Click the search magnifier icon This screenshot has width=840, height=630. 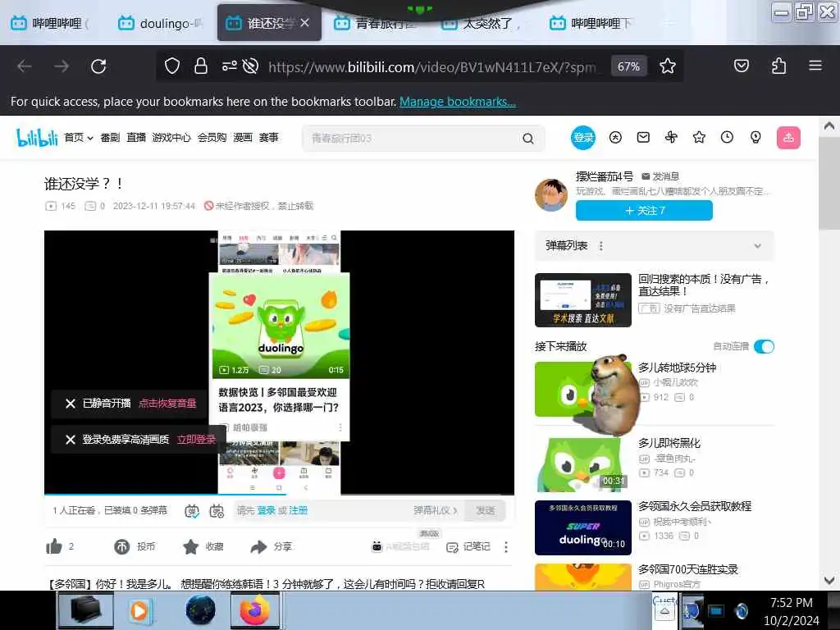pos(528,139)
